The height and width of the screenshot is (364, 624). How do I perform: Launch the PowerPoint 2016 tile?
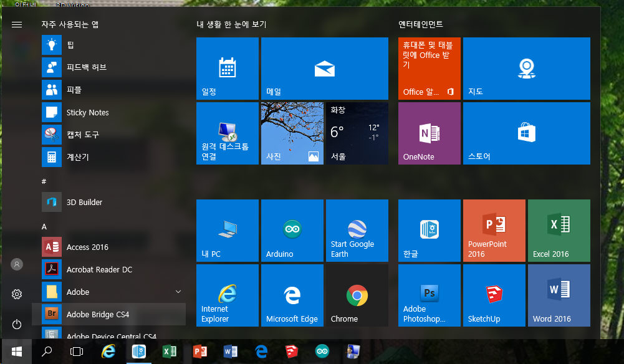494,231
